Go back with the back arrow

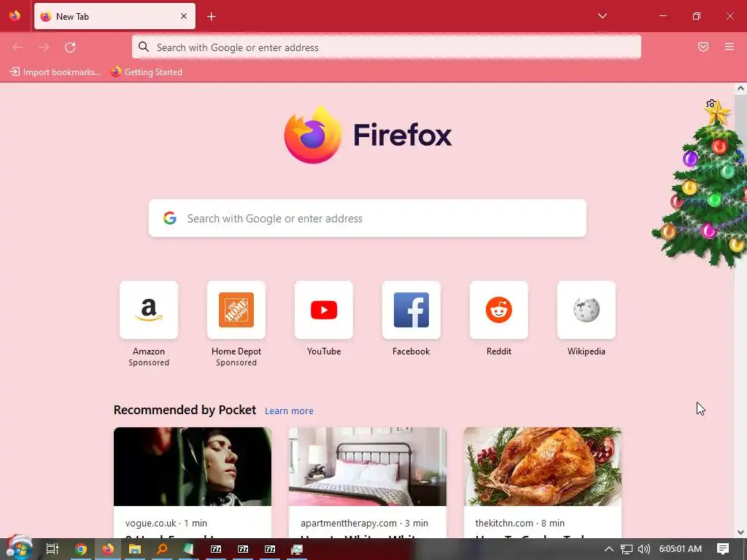18,47
